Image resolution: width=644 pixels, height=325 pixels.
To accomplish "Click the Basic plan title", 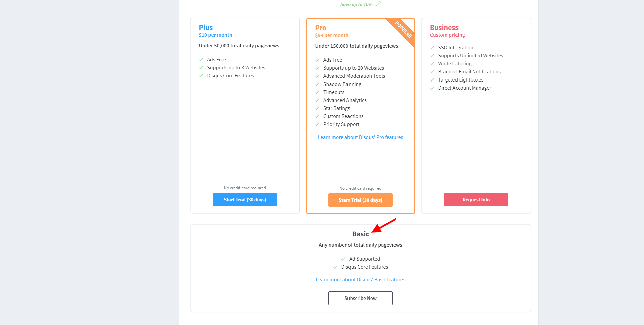I will [x=361, y=234].
